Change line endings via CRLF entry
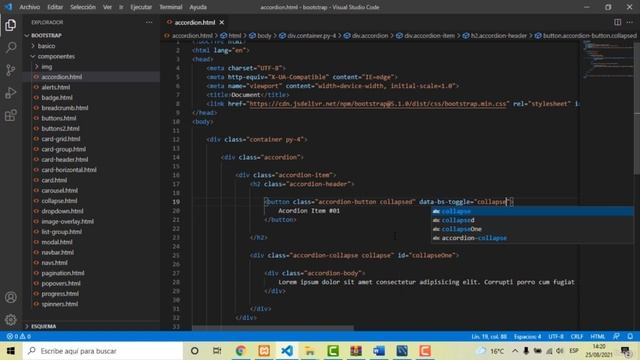640x360 pixels. pyautogui.click(x=577, y=336)
